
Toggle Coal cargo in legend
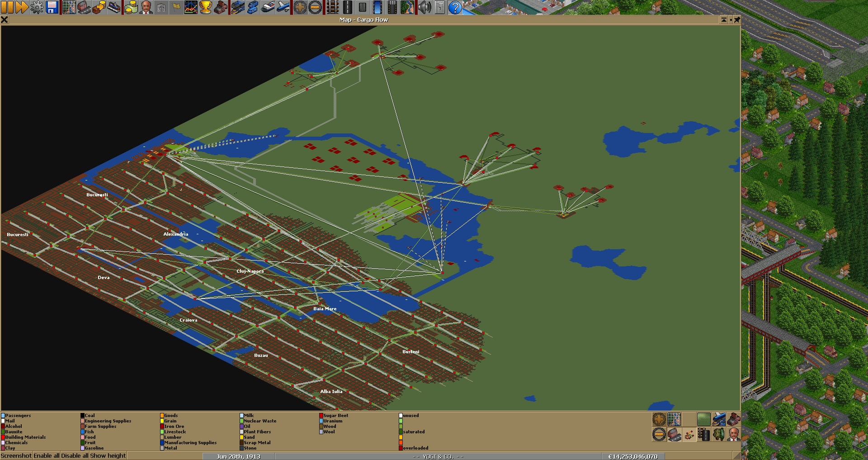point(88,415)
